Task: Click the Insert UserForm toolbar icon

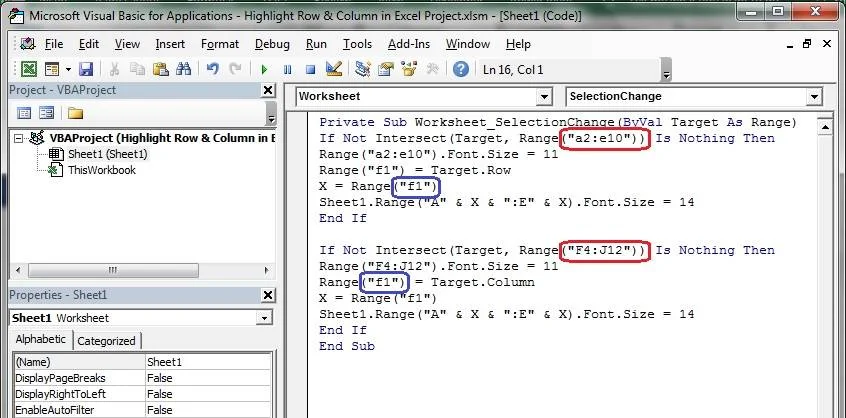Action: [52, 69]
